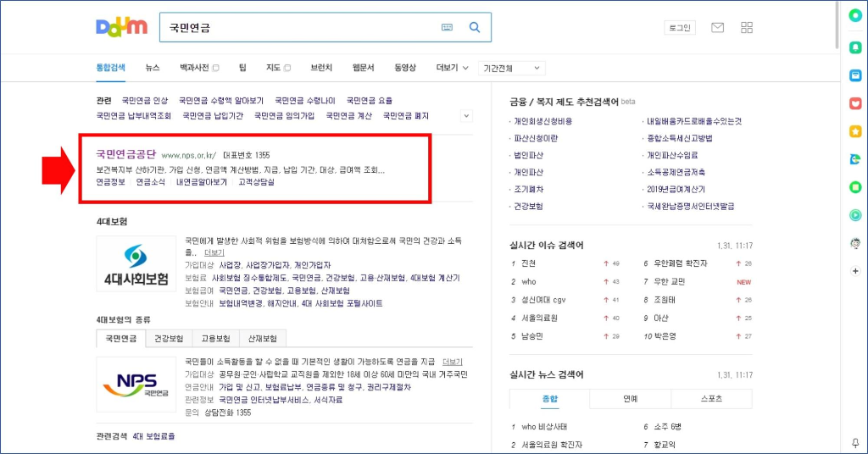Select the 국민연금 insurance type tab
Image resolution: width=868 pixels, height=454 pixels.
click(121, 339)
